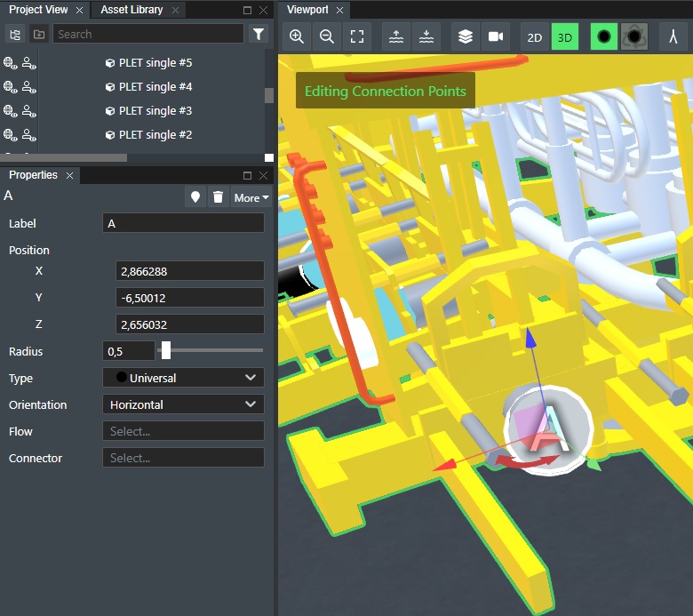Click the Project View horizontal scrollbar
This screenshot has width=693, height=616.
(x=64, y=157)
